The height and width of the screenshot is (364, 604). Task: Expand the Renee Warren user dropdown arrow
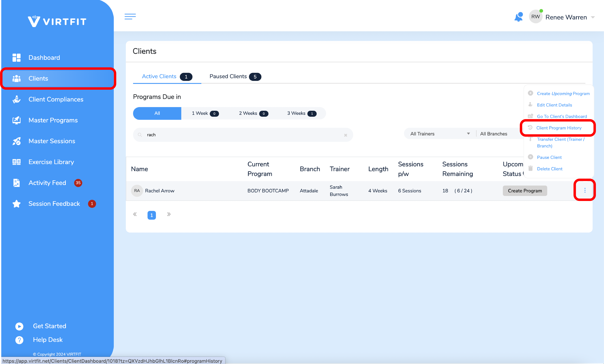(x=593, y=17)
